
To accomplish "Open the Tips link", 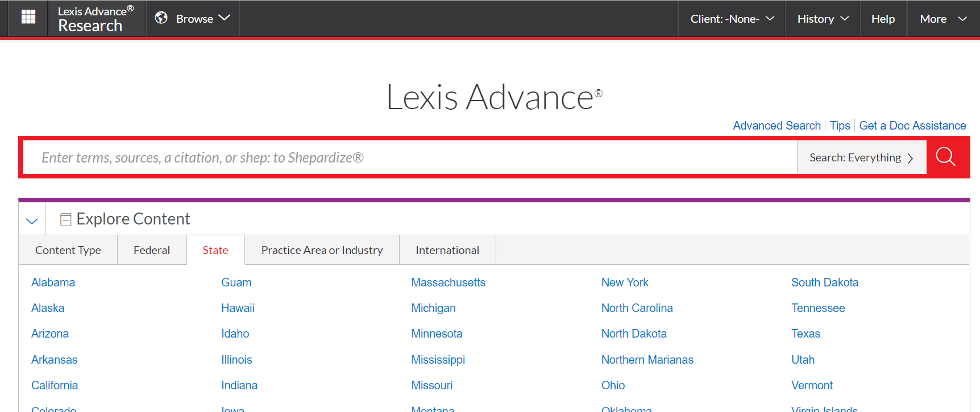I will [x=840, y=126].
